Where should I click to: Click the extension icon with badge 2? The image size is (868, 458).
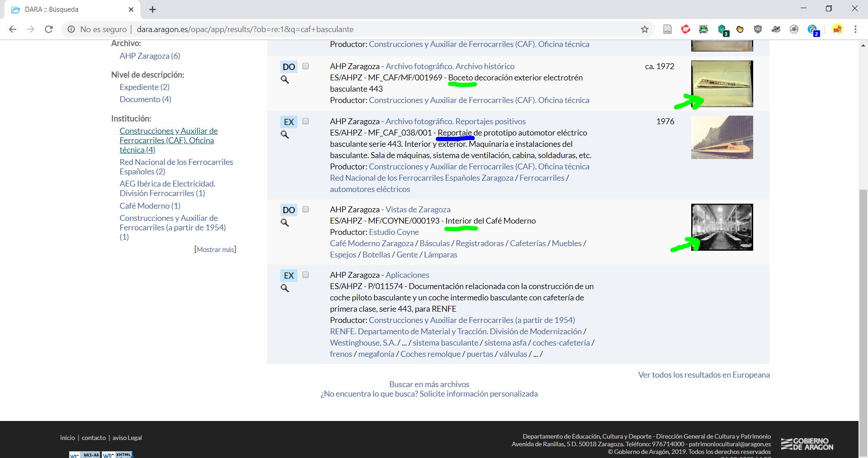(813, 30)
